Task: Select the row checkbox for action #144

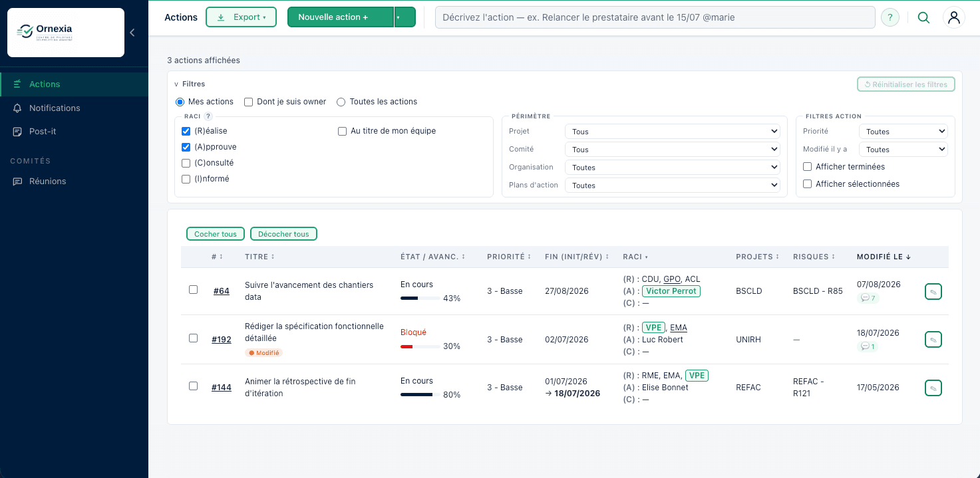Action: pos(194,386)
